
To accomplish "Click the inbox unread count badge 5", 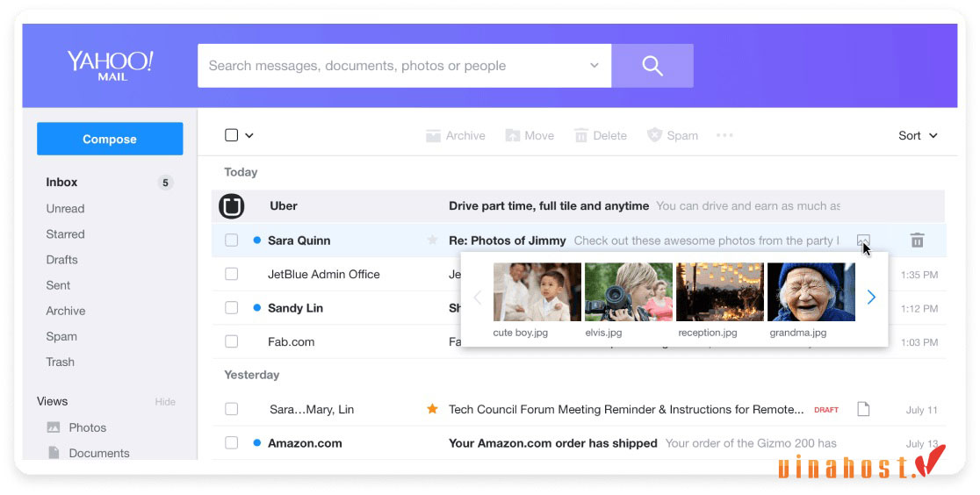I will coord(165,183).
